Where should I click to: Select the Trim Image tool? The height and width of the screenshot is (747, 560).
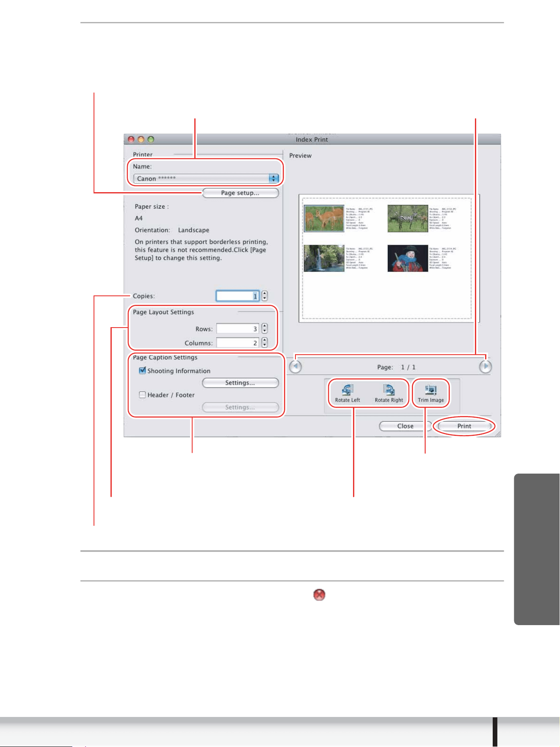point(430,393)
